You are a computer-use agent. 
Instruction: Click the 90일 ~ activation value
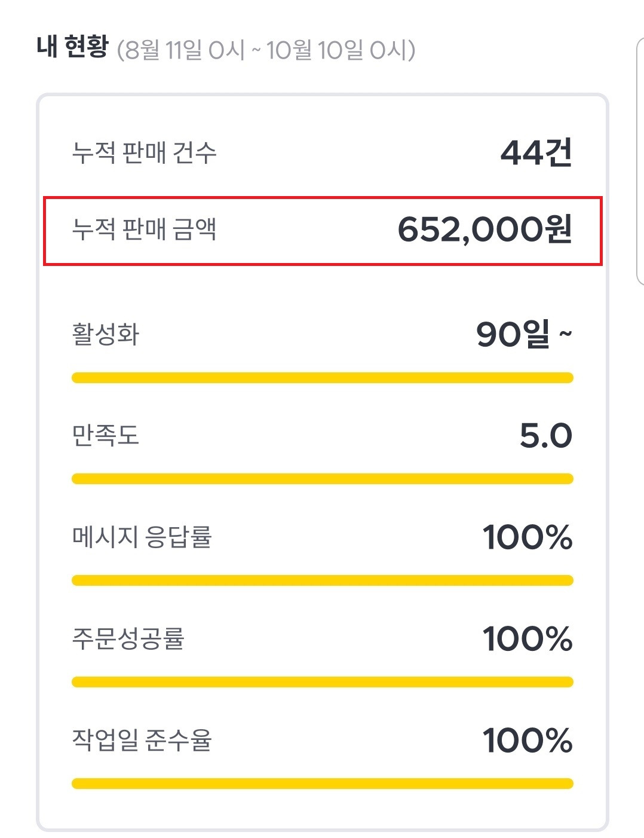click(523, 334)
